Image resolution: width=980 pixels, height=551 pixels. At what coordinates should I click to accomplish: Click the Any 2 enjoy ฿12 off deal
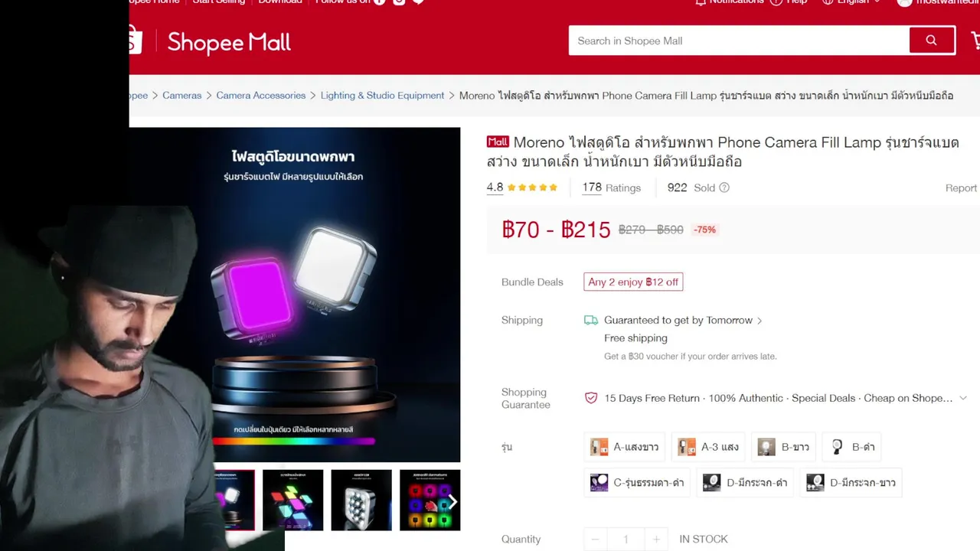coord(633,282)
